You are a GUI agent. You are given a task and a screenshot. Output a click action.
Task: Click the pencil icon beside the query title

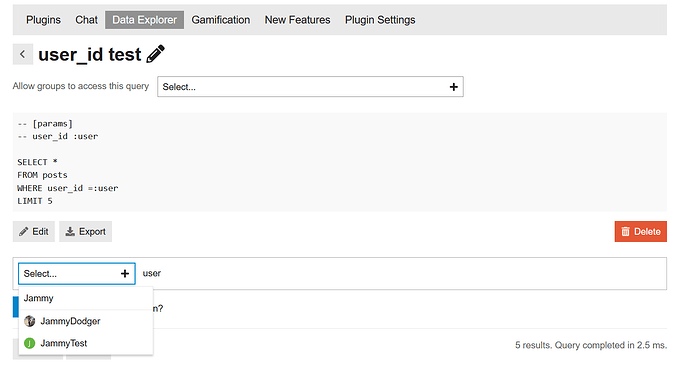click(156, 54)
